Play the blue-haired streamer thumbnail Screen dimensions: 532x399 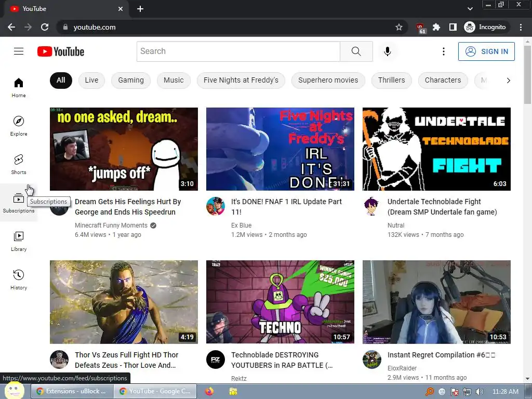tap(436, 302)
